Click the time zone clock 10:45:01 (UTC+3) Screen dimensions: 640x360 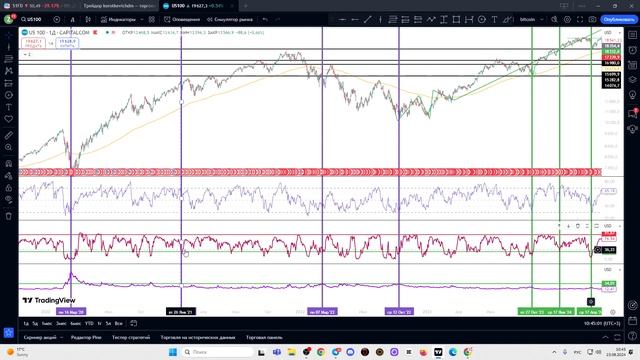[602, 323]
